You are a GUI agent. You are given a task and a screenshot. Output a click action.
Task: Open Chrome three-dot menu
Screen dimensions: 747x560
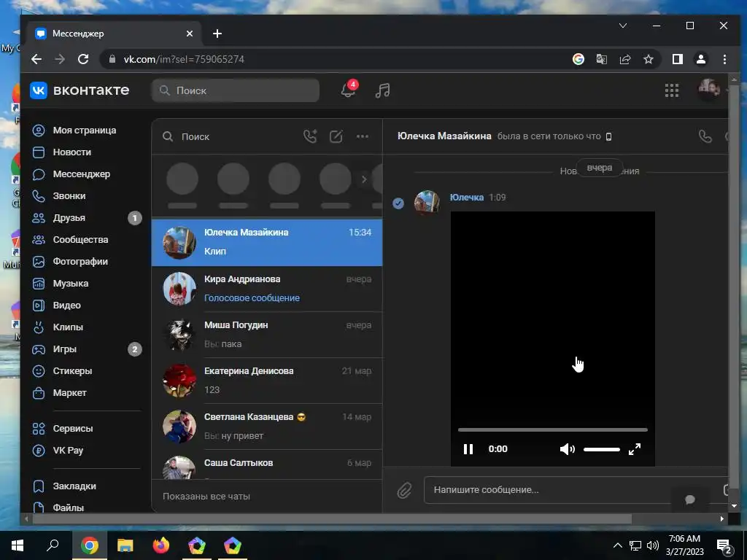[724, 59]
